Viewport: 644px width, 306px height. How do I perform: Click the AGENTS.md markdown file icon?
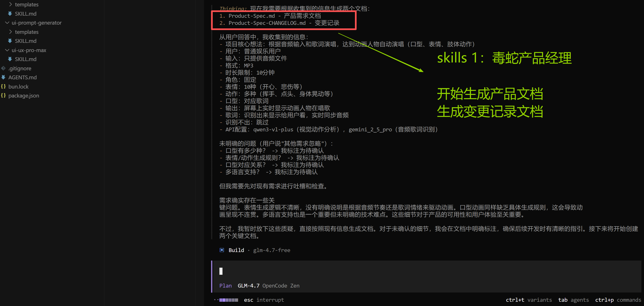pos(3,77)
